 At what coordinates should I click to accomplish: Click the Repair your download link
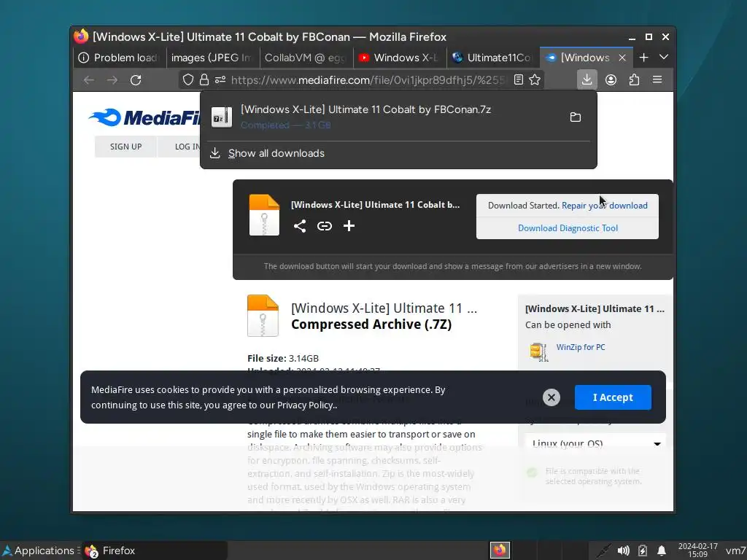605,206
